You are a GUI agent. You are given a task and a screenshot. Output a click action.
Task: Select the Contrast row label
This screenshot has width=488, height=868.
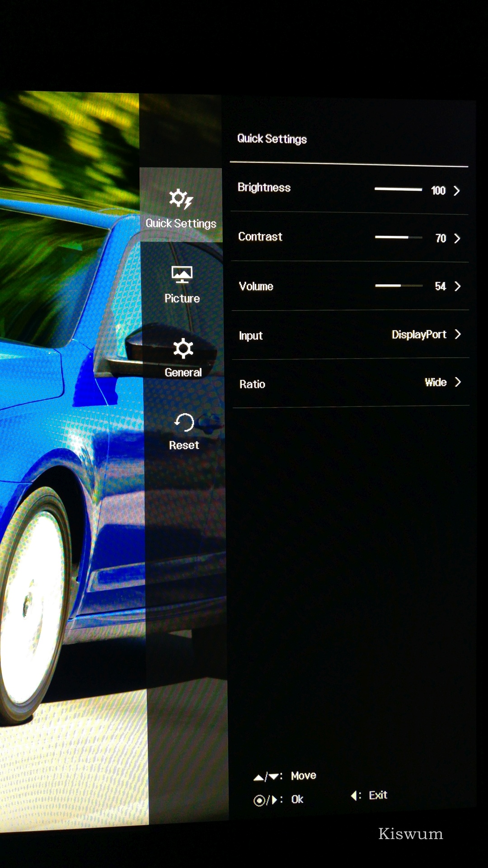pyautogui.click(x=260, y=236)
